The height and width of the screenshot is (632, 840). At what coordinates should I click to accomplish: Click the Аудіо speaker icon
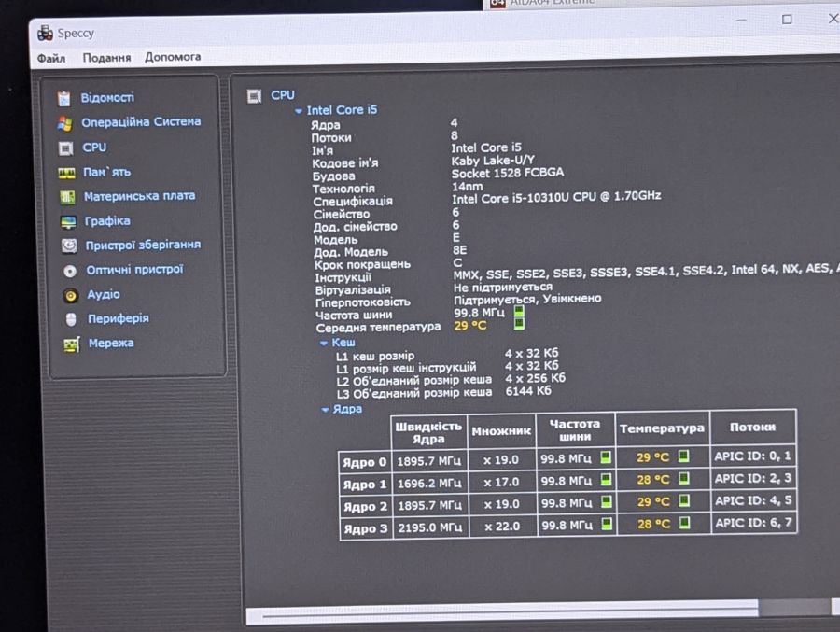[x=71, y=295]
